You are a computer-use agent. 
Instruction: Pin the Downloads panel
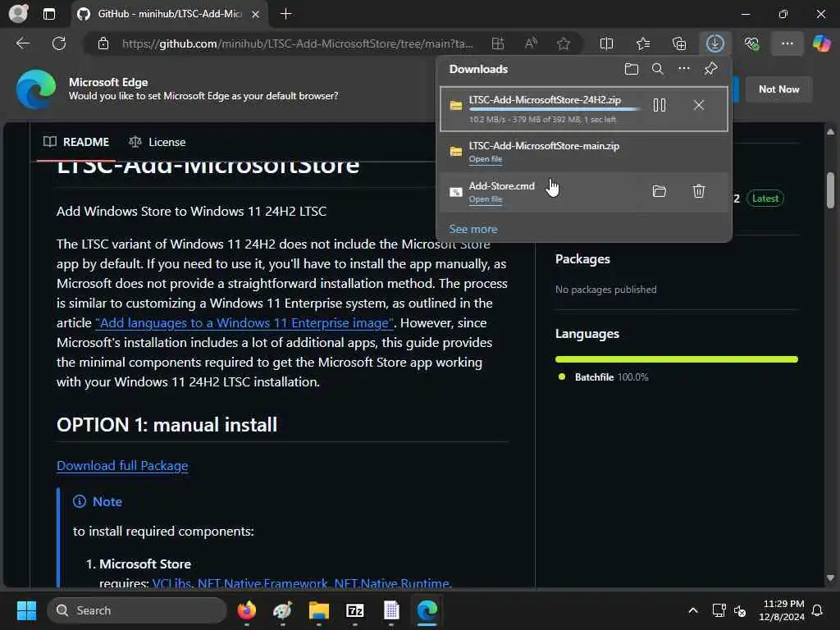pos(711,69)
